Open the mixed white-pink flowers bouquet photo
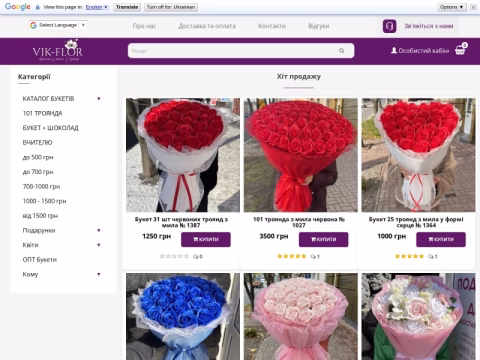Screen dimensions: 480x360 (x=418, y=316)
